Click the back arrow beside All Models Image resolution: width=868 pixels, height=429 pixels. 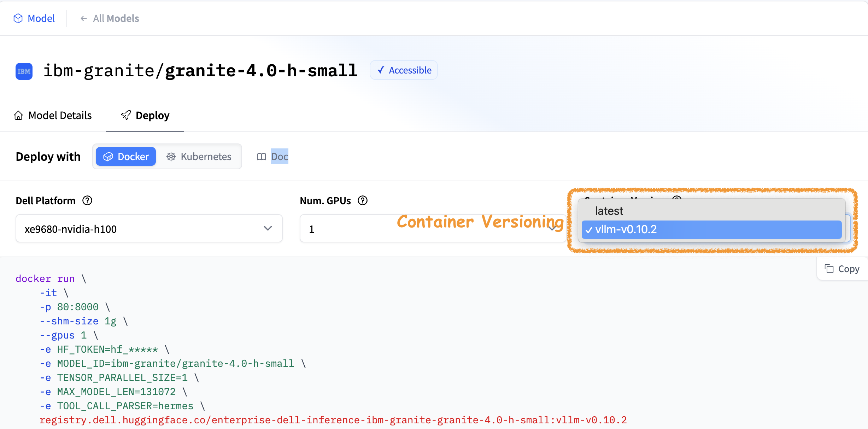pos(83,18)
